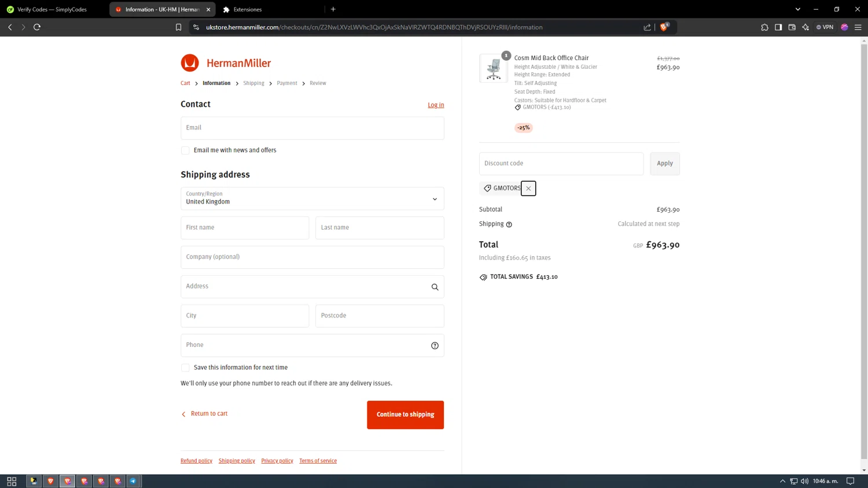Remove the GMOTORS discount code
Screen dimensions: 868x488
(528, 188)
